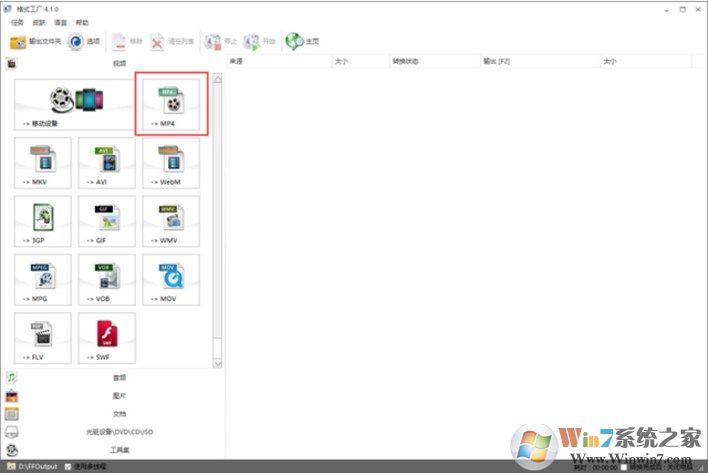Open the Options (选项) toolbar button
This screenshot has width=708, height=473.
(x=84, y=42)
